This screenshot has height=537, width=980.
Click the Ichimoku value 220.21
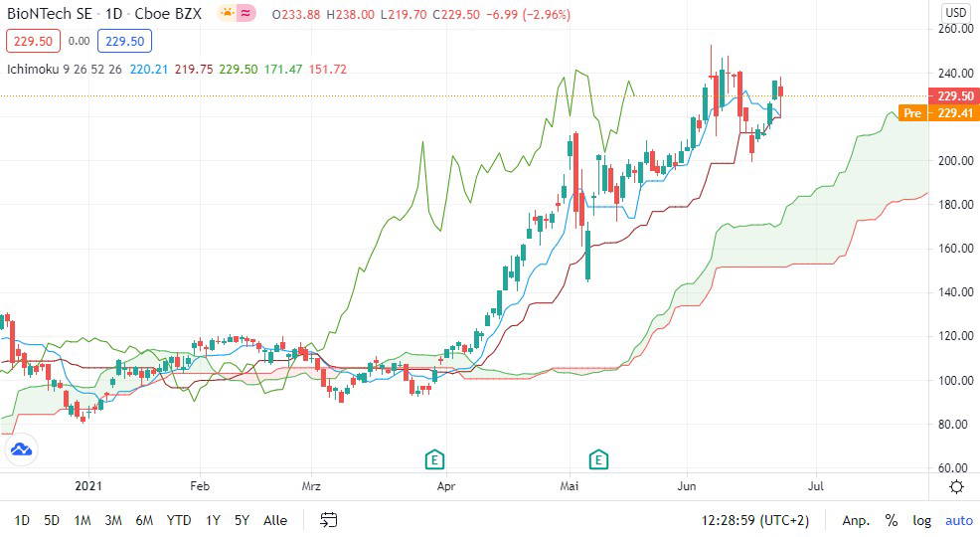149,69
